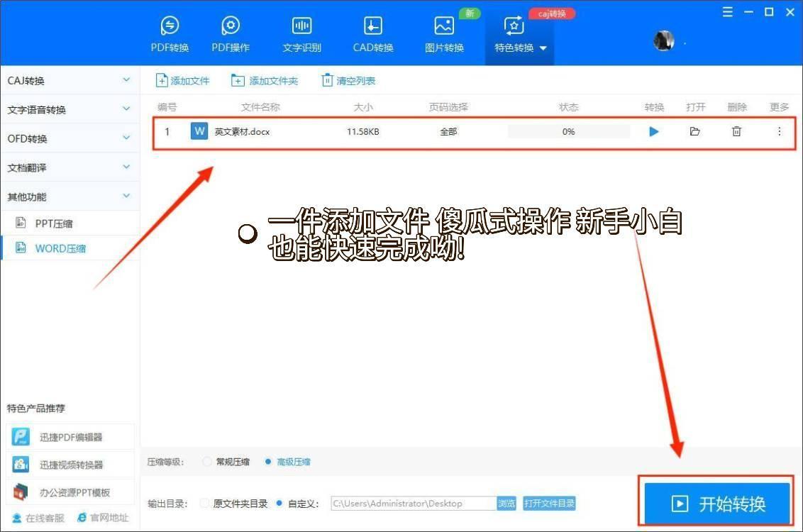Click the 官网地址 link text
Image resolution: width=803 pixels, height=532 pixels.
(109, 518)
